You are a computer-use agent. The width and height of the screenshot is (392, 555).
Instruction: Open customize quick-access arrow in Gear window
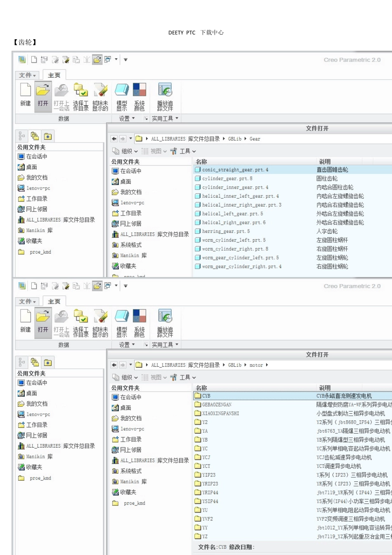tap(125, 59)
